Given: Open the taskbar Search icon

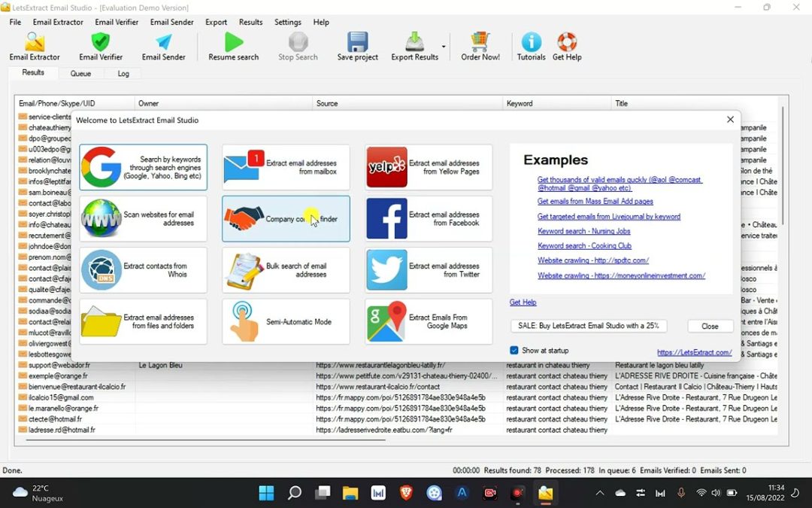Looking at the screenshot, I should [x=295, y=492].
